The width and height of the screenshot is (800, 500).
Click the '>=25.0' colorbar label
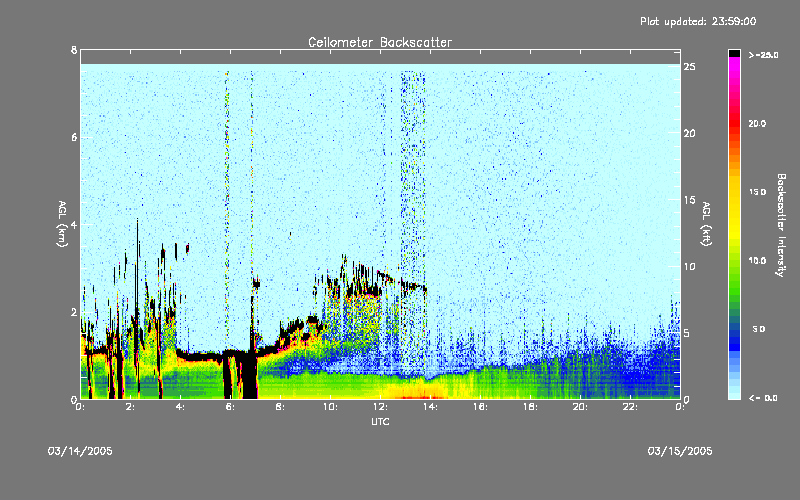(x=764, y=55)
